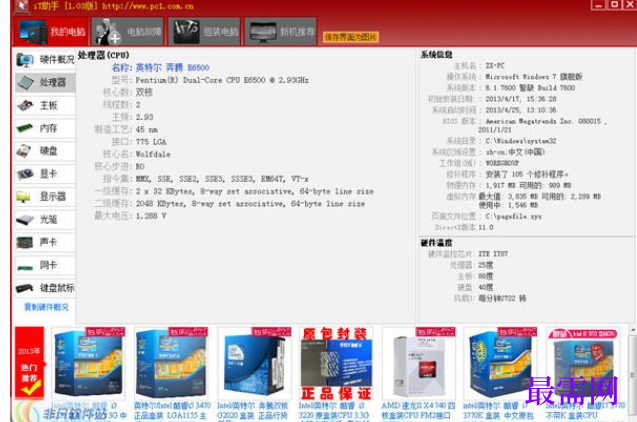This screenshot has width=637, height=422.
Task: Click the socket value 775 LGA
Action: pyautogui.click(x=151, y=142)
